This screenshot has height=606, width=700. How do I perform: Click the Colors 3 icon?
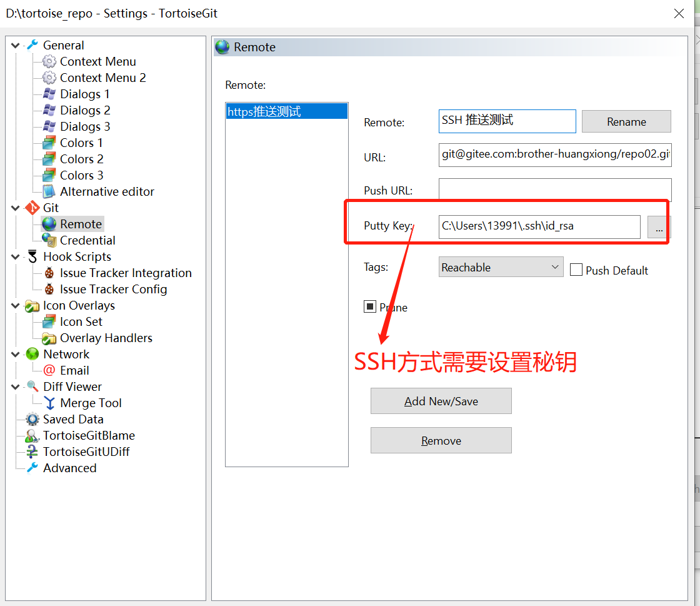pos(49,176)
